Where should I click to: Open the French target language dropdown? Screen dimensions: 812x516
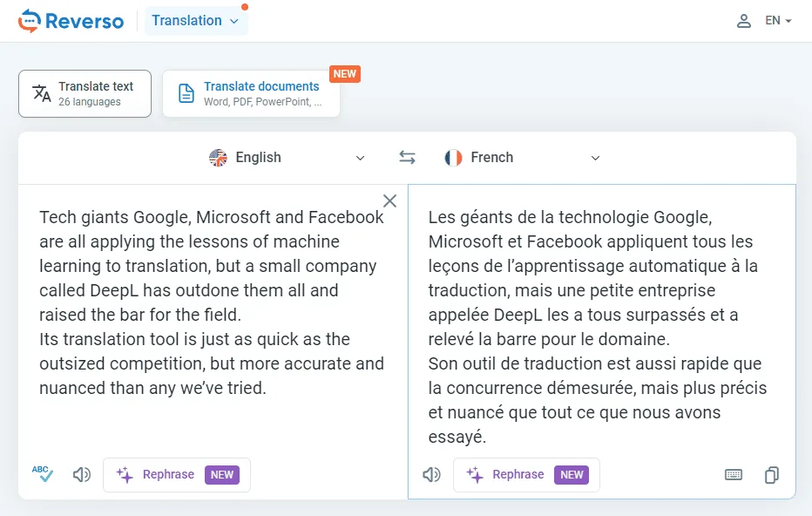[523, 157]
